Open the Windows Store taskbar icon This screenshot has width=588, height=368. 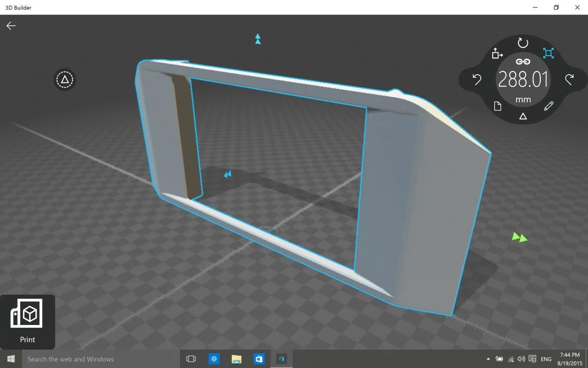point(259,359)
